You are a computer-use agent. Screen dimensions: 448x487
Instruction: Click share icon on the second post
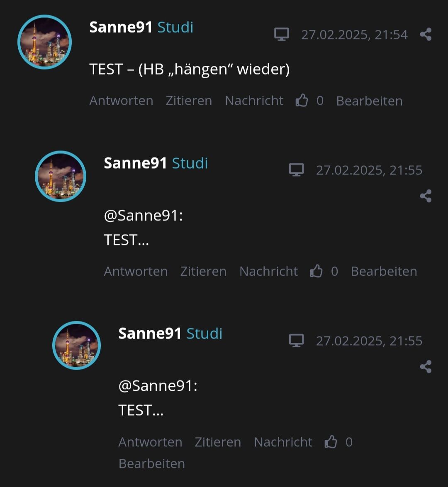coord(426,196)
